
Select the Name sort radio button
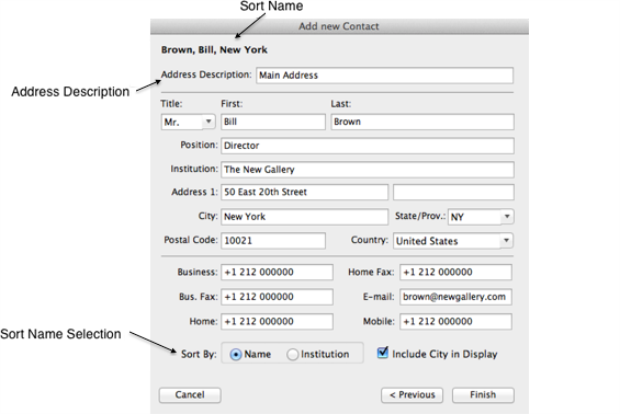pyautogui.click(x=236, y=354)
